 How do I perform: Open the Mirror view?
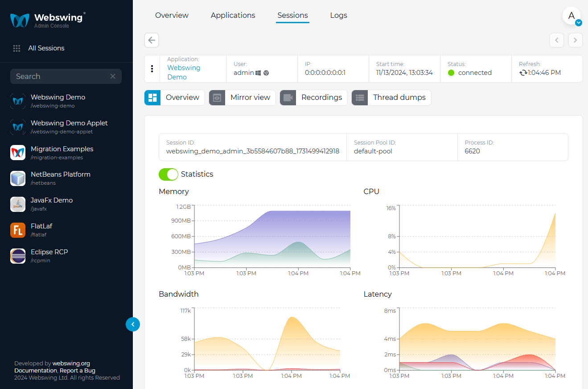coord(243,98)
